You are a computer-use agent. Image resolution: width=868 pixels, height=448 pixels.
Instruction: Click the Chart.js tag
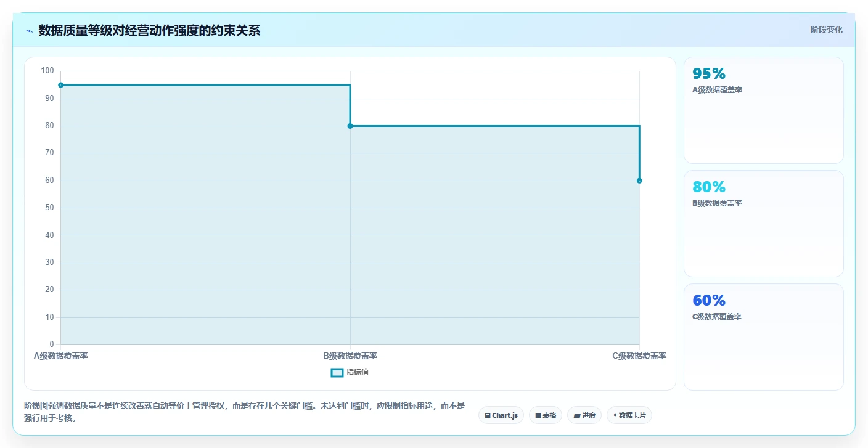[x=501, y=415]
